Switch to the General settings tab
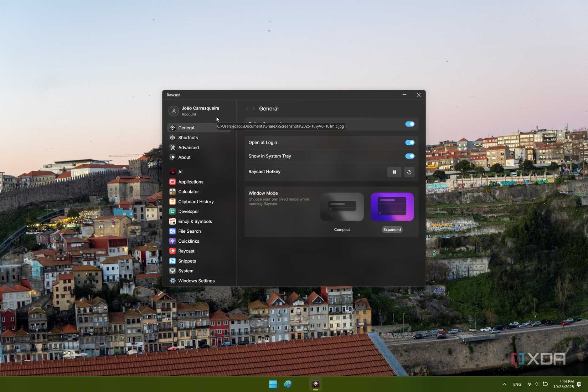Screen dimensions: 588x392 tap(199, 128)
